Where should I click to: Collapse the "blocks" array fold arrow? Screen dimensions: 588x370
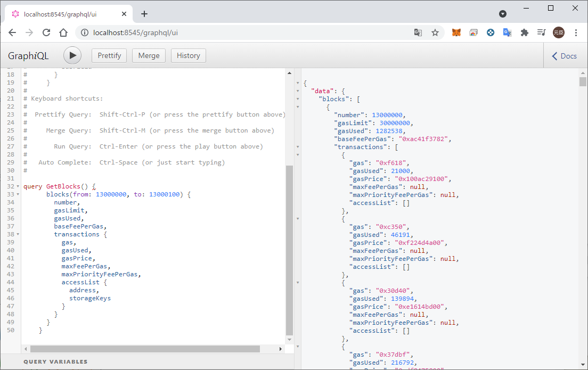point(298,99)
